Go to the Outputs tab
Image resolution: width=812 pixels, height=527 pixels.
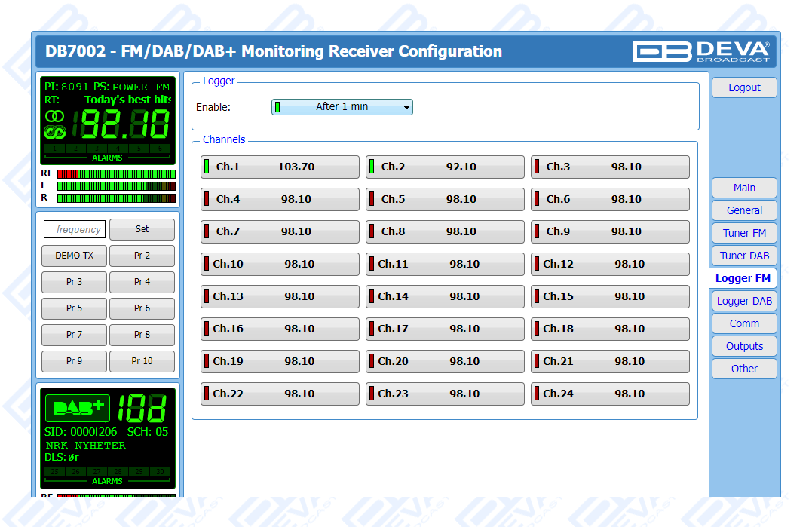point(743,346)
